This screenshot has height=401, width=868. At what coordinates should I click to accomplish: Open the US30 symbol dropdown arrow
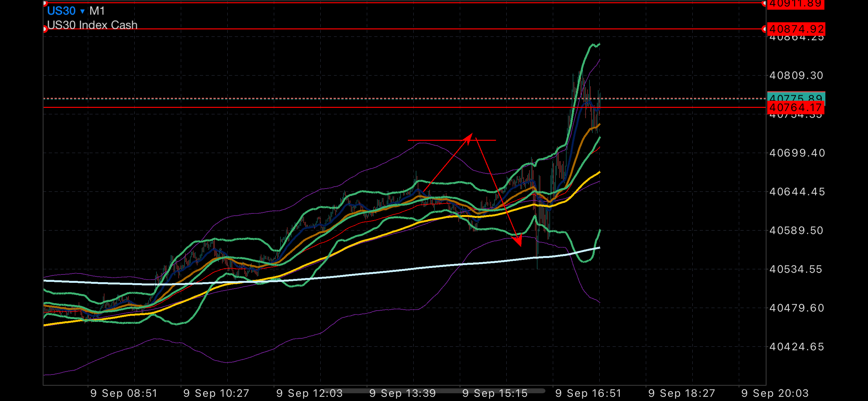click(x=82, y=11)
